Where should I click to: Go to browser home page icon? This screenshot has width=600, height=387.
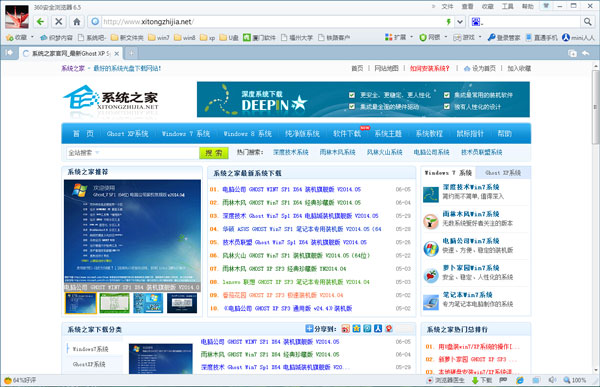pyautogui.click(x=77, y=22)
